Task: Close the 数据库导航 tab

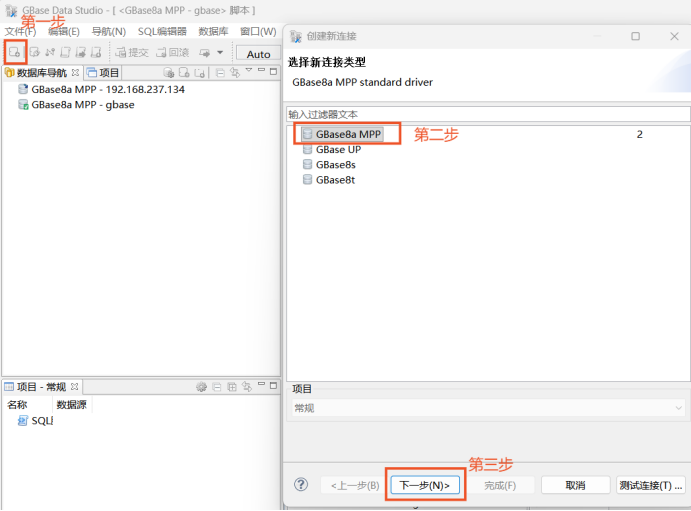Action: point(75,72)
